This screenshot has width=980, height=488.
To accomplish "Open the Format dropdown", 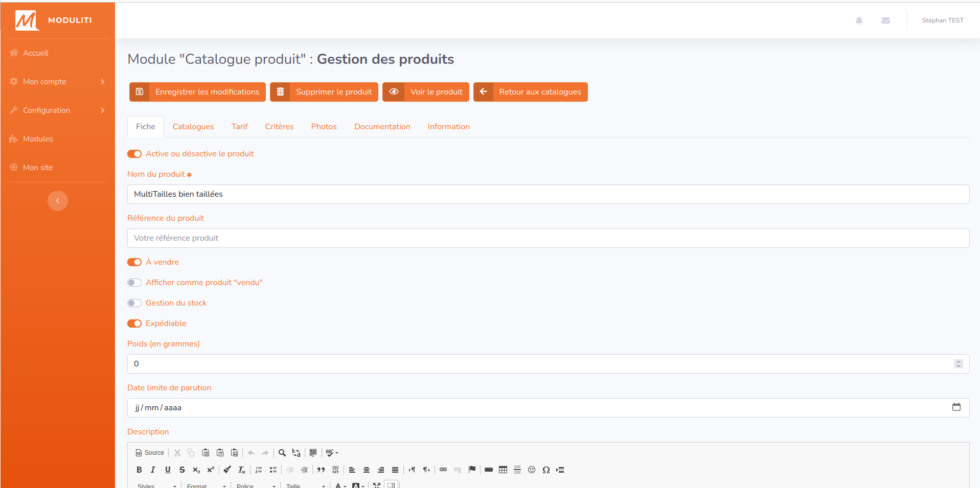I will coord(206,485).
